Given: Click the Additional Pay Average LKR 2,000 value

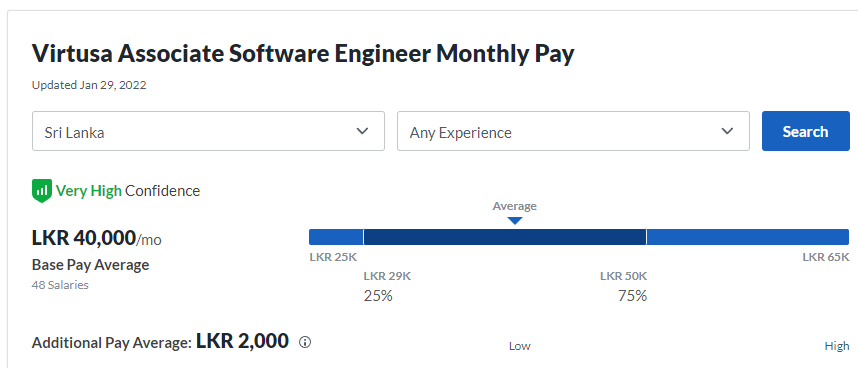Looking at the screenshot, I should coord(242,341).
